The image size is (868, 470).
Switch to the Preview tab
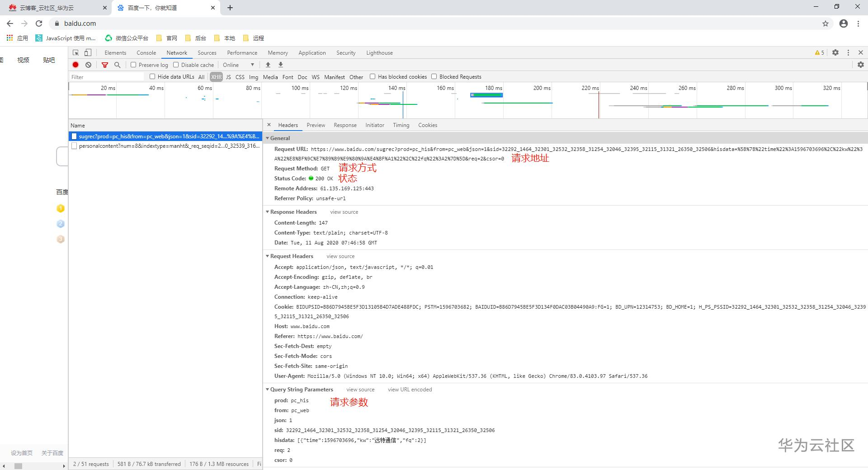tap(316, 125)
